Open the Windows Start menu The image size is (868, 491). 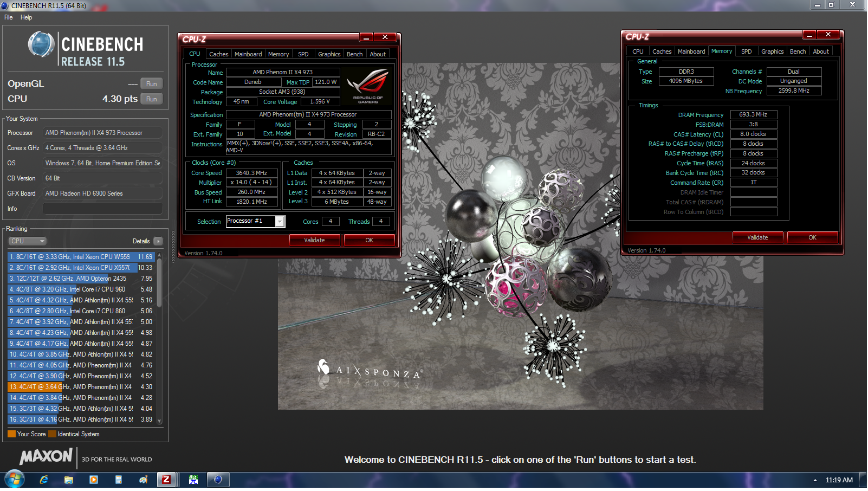point(15,480)
